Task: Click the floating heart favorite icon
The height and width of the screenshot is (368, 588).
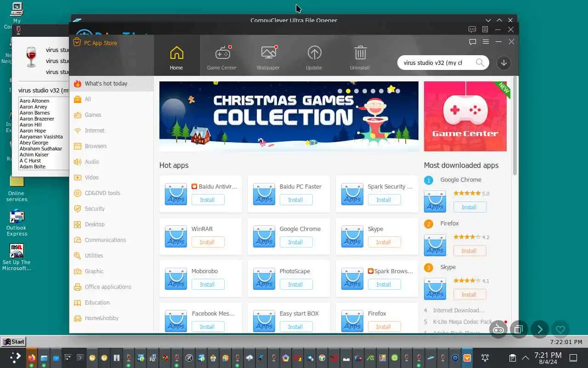Action: coord(560,329)
